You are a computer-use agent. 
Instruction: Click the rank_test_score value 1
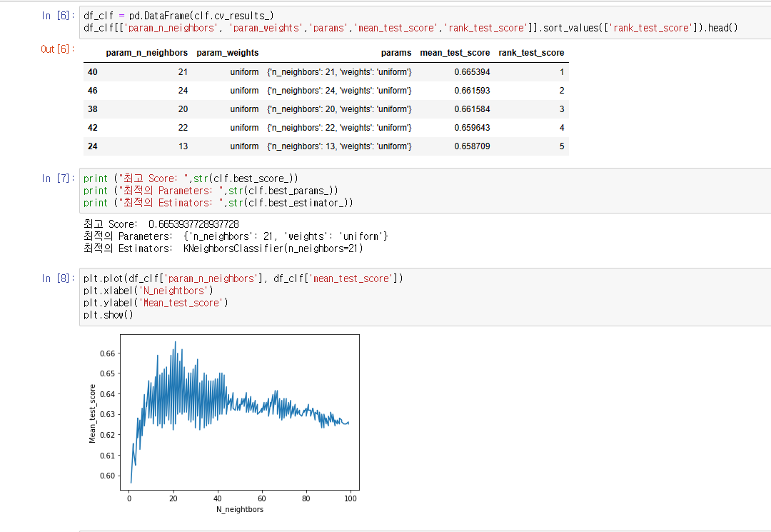pyautogui.click(x=562, y=72)
